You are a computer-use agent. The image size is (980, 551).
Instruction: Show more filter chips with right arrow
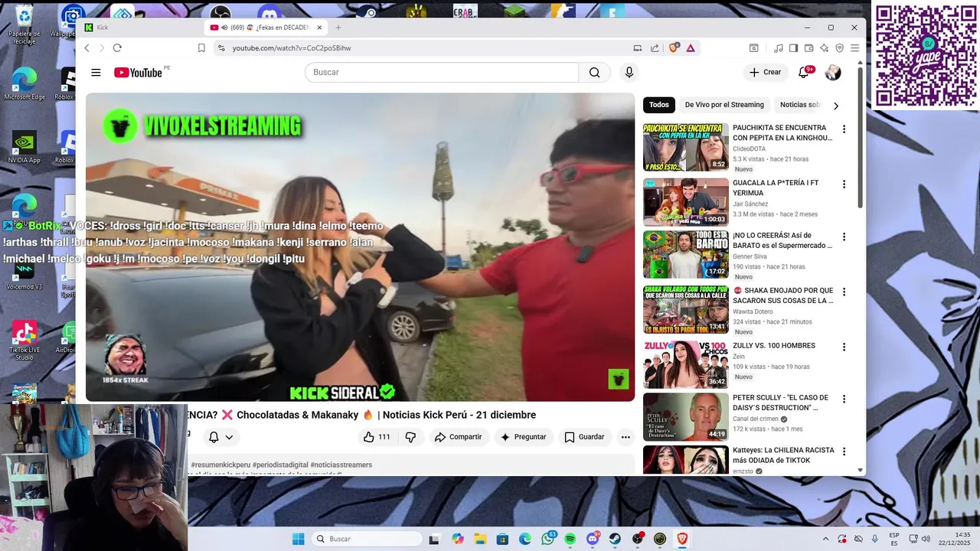click(x=836, y=106)
